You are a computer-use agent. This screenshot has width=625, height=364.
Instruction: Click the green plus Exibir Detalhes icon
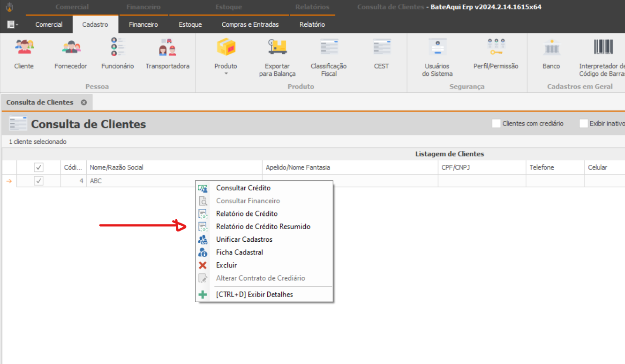(x=203, y=295)
